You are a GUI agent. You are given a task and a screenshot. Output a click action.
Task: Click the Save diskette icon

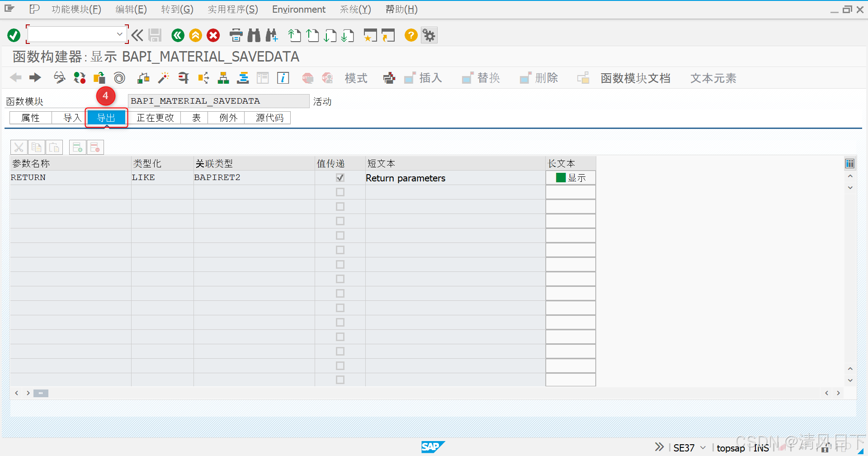155,35
